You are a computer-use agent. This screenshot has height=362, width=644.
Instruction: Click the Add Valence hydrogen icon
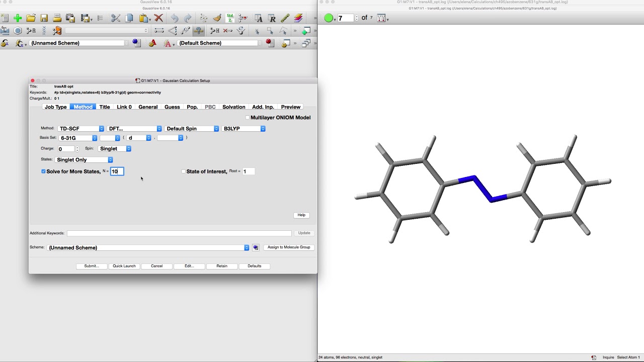[215, 31]
